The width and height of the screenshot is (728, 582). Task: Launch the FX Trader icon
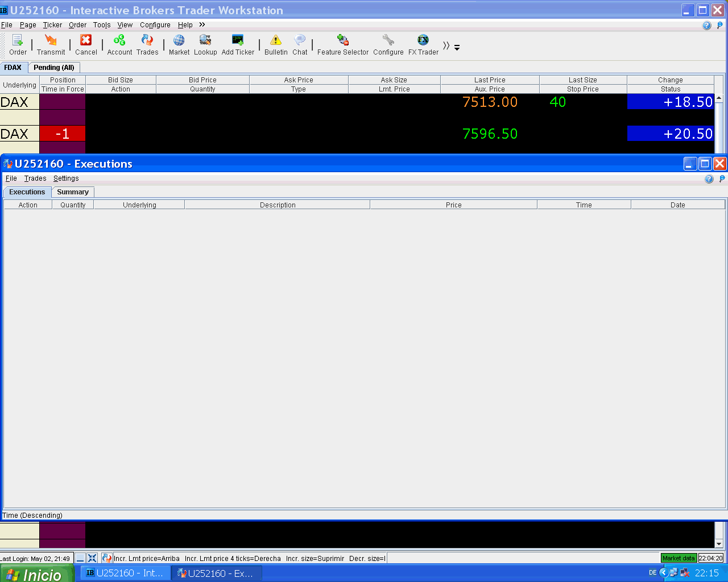click(x=423, y=40)
